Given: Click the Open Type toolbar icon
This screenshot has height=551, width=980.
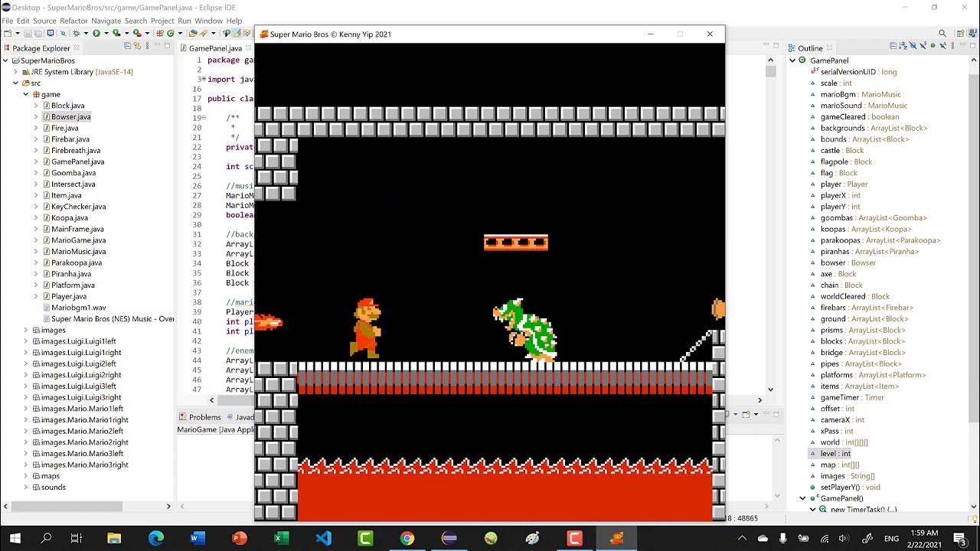Looking at the screenshot, I should click(x=192, y=34).
